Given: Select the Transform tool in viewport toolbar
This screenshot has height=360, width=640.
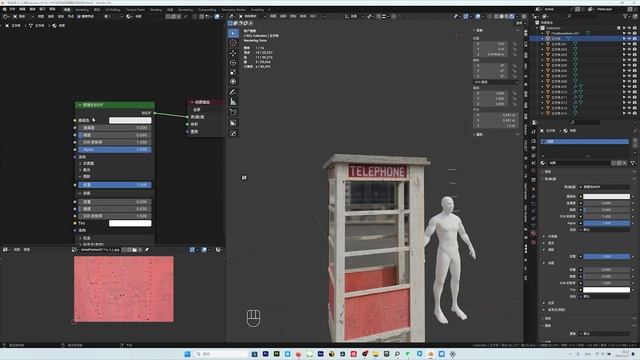Looking at the screenshot, I should (233, 82).
